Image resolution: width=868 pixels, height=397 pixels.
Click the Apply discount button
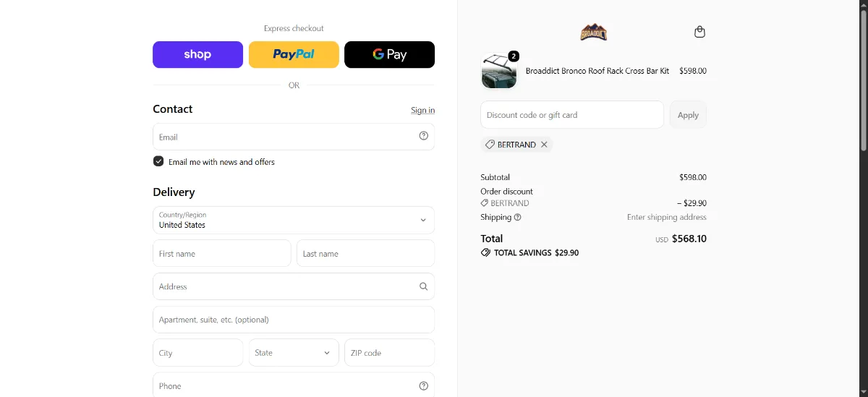pos(688,115)
